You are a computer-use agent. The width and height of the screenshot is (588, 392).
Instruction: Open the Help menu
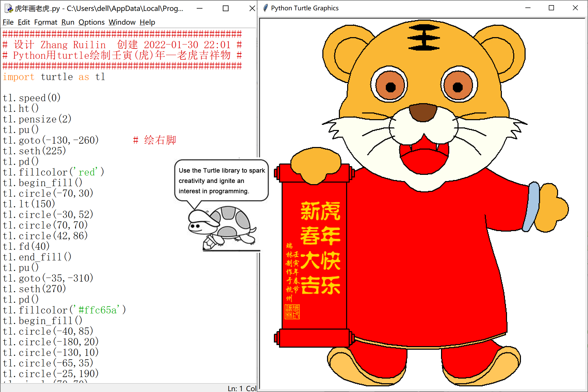click(x=147, y=22)
